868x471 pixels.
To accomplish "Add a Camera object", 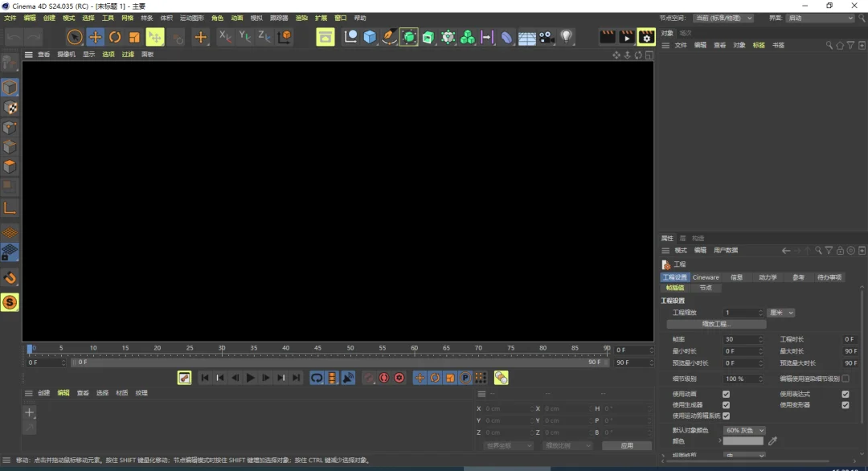I will tap(546, 37).
